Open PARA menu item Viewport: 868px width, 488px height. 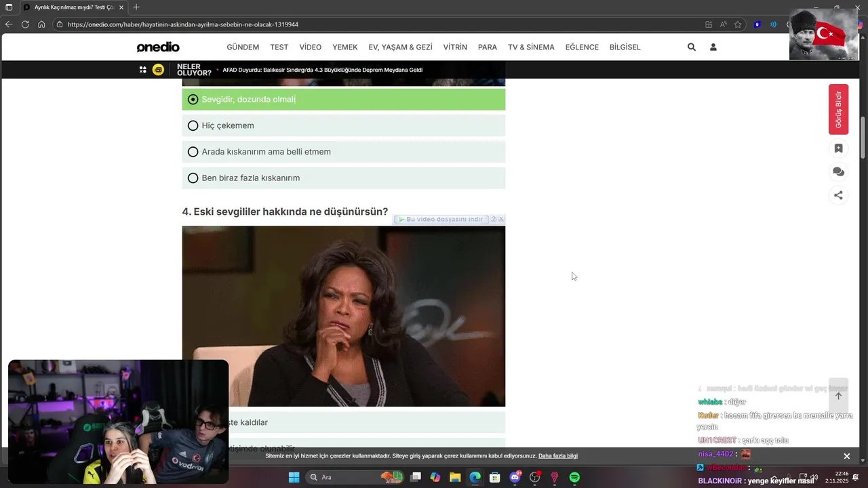pyautogui.click(x=488, y=47)
